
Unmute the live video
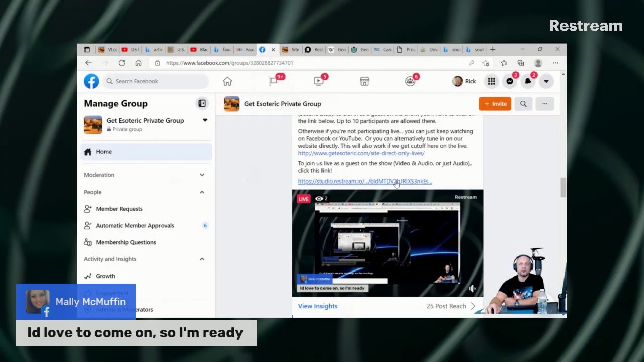[472, 289]
